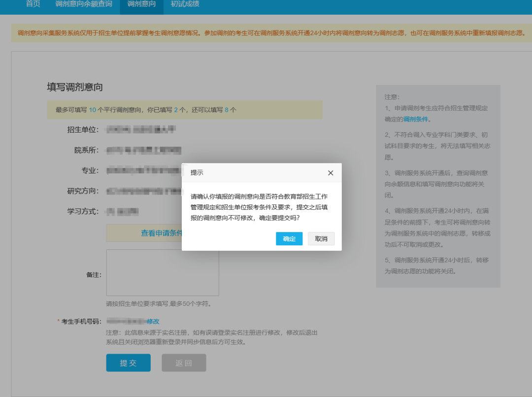Open the 调剂意向余额查询 tab

point(84,5)
